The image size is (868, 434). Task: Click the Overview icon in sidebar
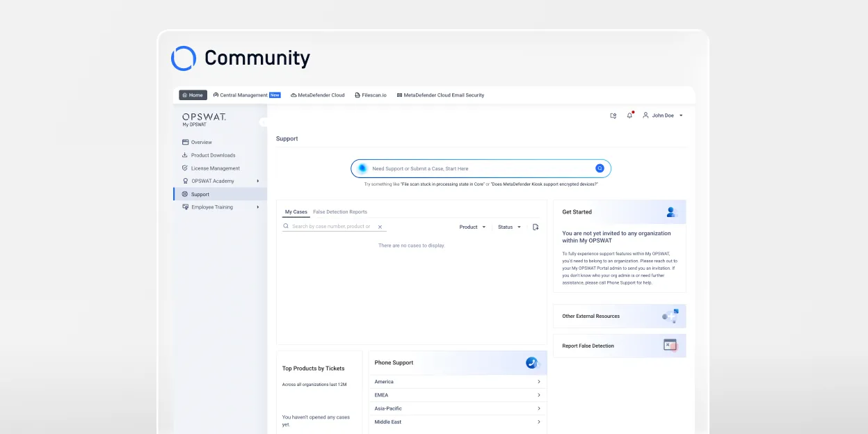185,142
